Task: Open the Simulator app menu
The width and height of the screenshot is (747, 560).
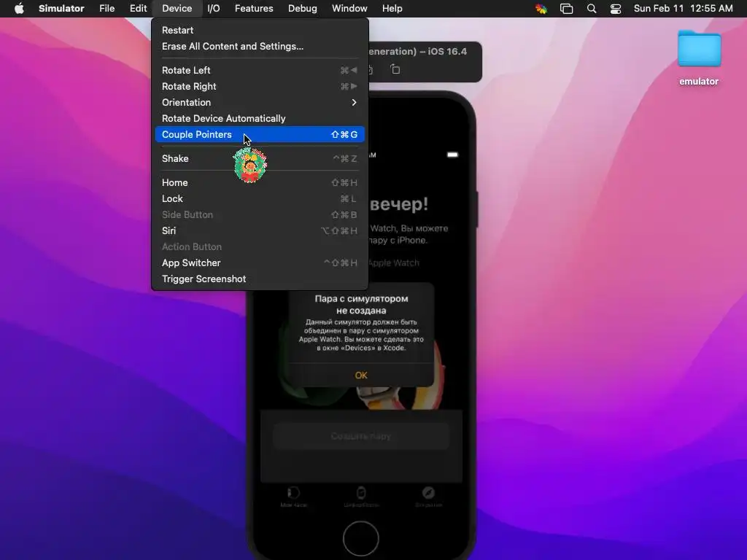Action: tap(61, 9)
